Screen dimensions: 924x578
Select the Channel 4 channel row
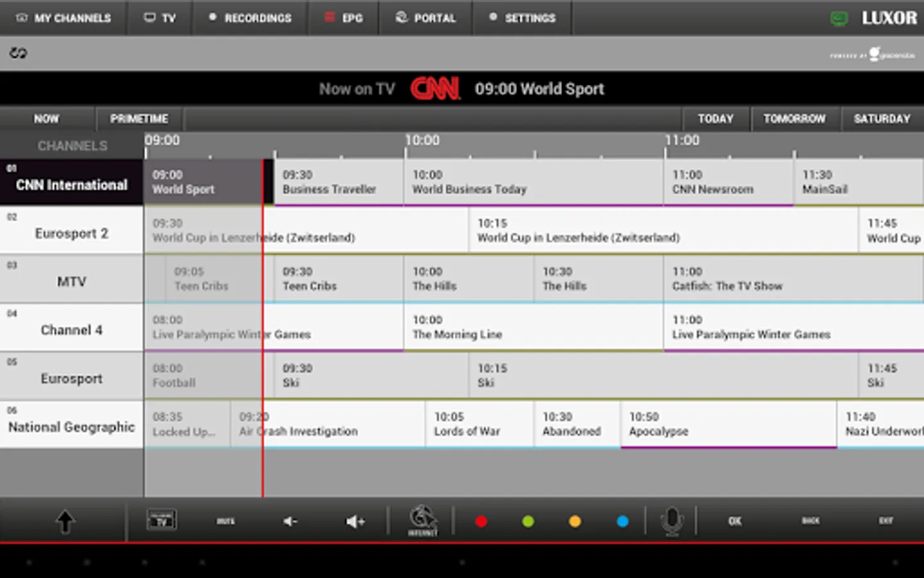72,328
